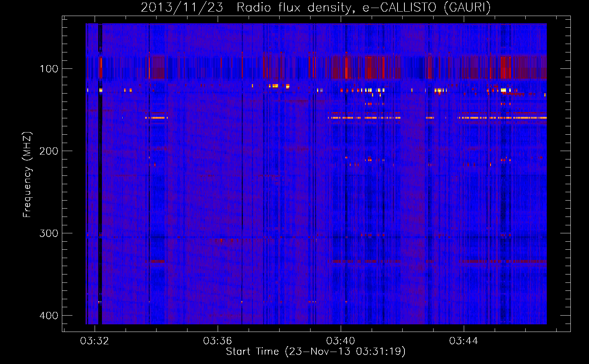Click the plot title "2013/11/23 Radio flux density, e-CALLISTO (GAURI)"
The height and width of the screenshot is (364, 589).
[x=316, y=7]
